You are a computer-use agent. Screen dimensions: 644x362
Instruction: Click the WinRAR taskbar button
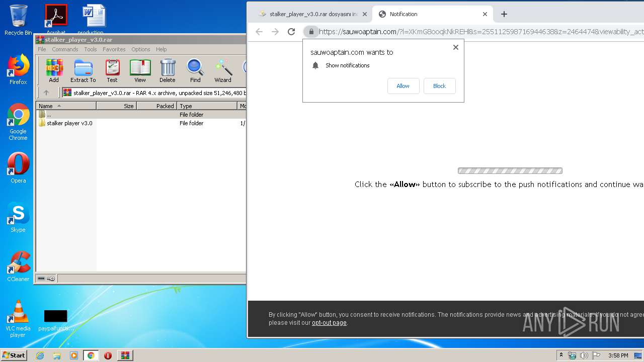(x=125, y=355)
